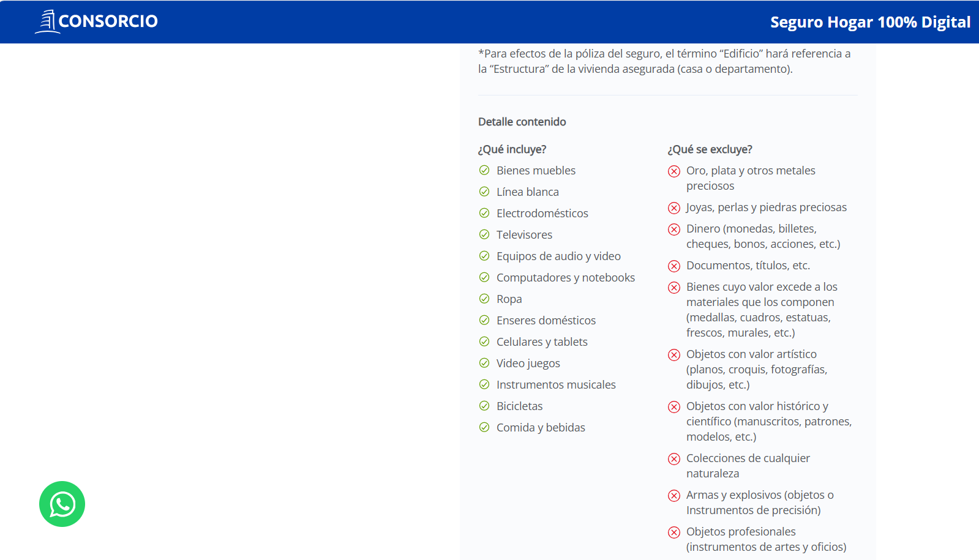Click the Instrumentos musicales text
This screenshot has width=979, height=560.
557,384
